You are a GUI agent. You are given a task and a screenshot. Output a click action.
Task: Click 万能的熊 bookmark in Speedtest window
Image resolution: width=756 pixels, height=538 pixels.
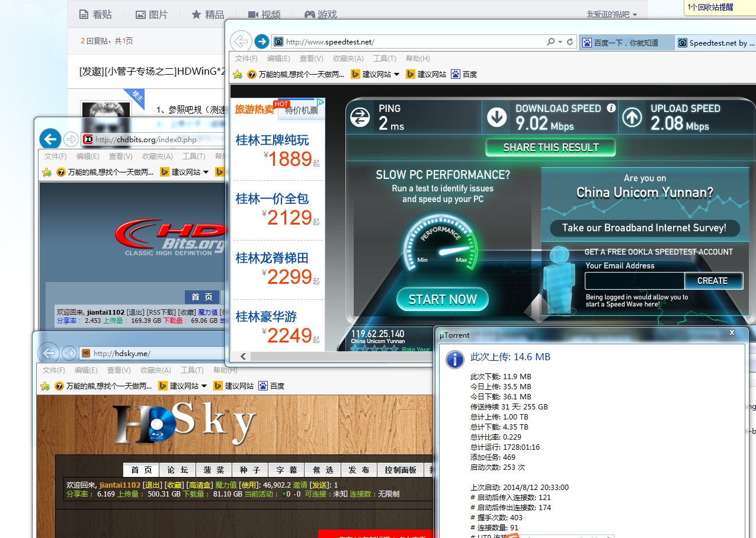click(296, 74)
